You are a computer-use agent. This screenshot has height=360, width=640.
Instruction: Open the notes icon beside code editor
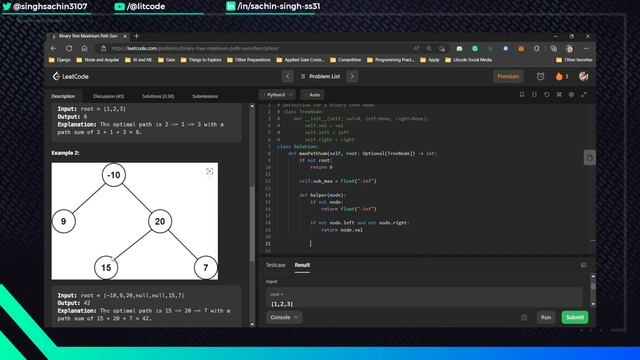tap(589, 158)
